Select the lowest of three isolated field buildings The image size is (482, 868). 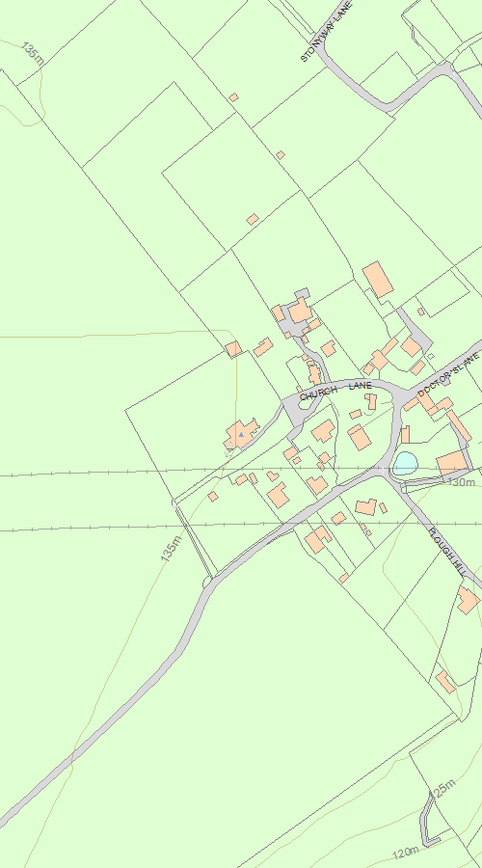coord(253,219)
